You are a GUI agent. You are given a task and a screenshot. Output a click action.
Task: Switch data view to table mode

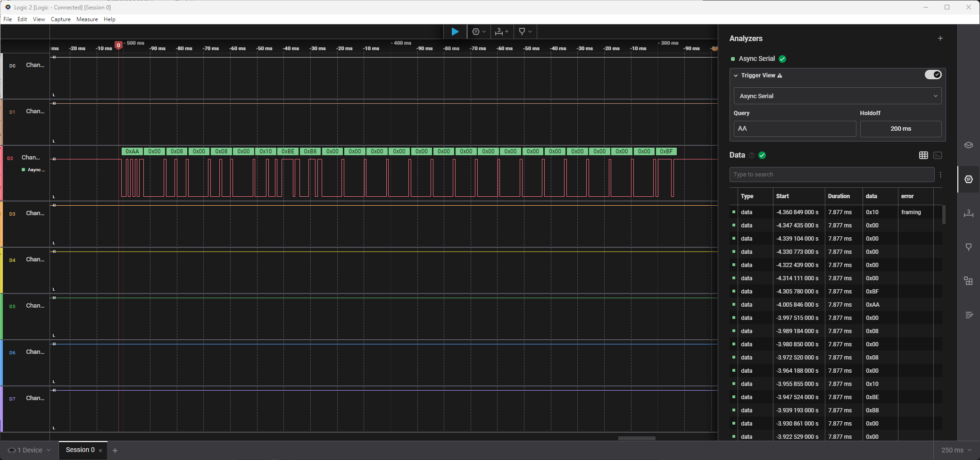coord(923,155)
